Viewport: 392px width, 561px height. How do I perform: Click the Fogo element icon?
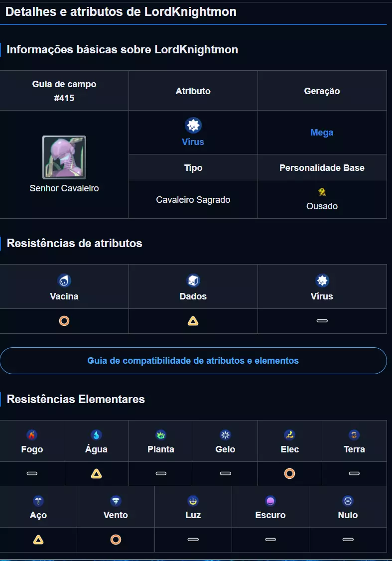32,435
